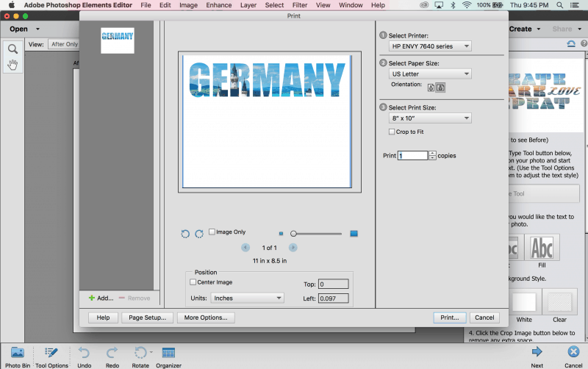Open the Apple menu
This screenshot has height=369, width=588.
point(12,5)
